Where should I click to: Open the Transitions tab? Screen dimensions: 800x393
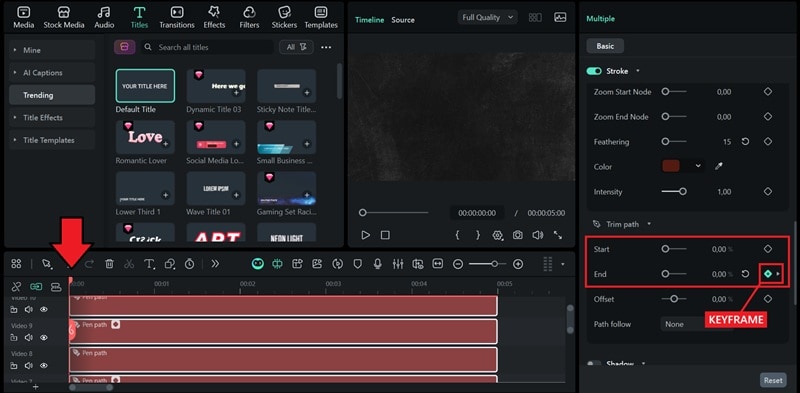(177, 17)
